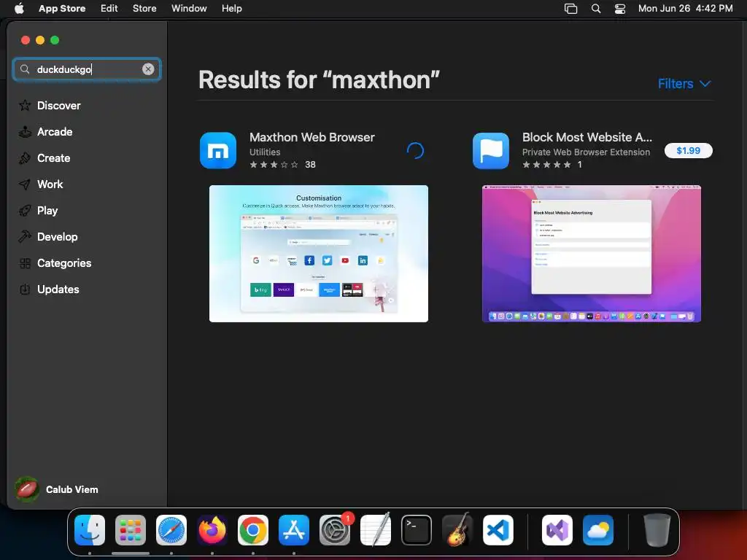Open the cloud weather app in Dock
747x560 pixels.
click(598, 530)
